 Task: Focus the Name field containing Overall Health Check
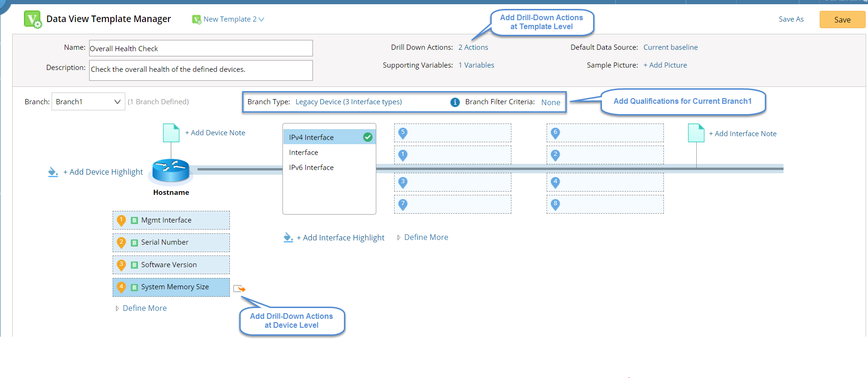(x=201, y=48)
